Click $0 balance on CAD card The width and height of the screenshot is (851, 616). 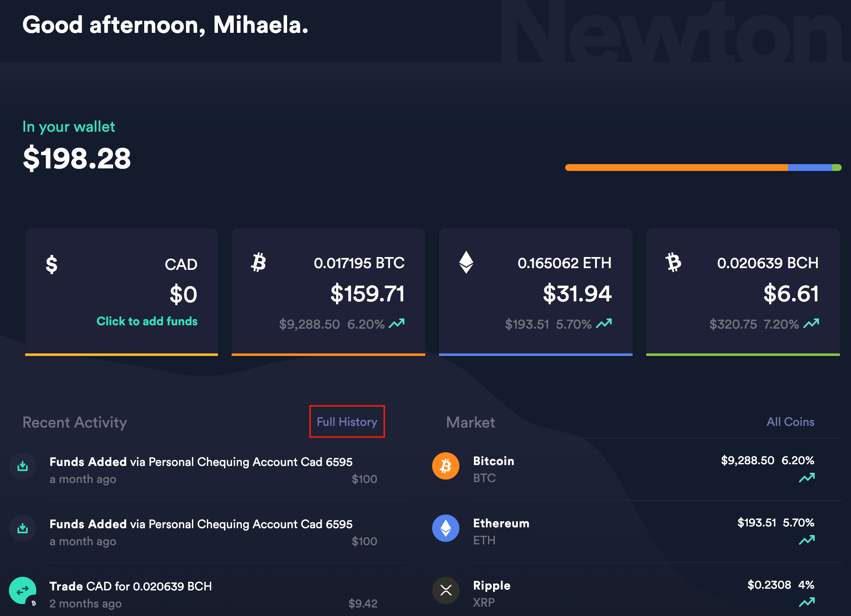(183, 295)
